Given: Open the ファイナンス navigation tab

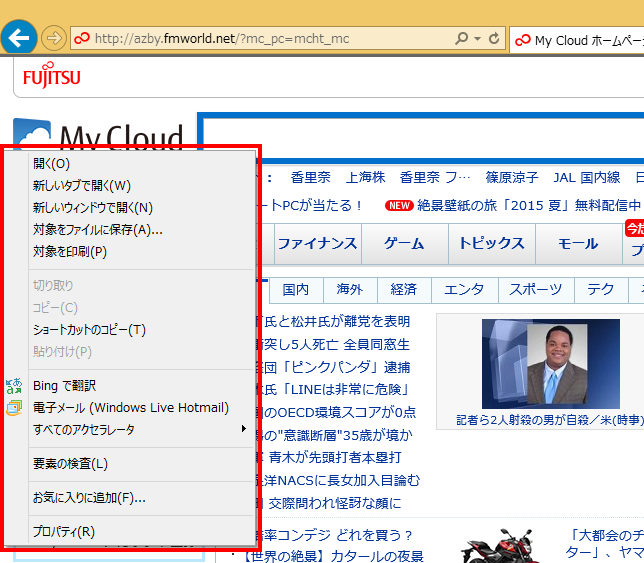Looking at the screenshot, I should click(317, 243).
